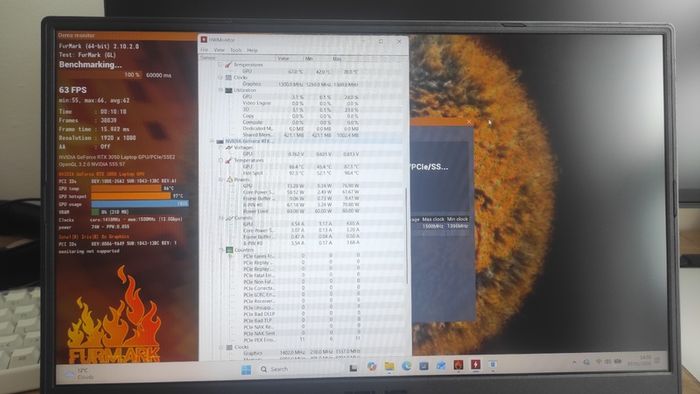Click the Voltages lightning icon
The image size is (700, 394).
229,147
